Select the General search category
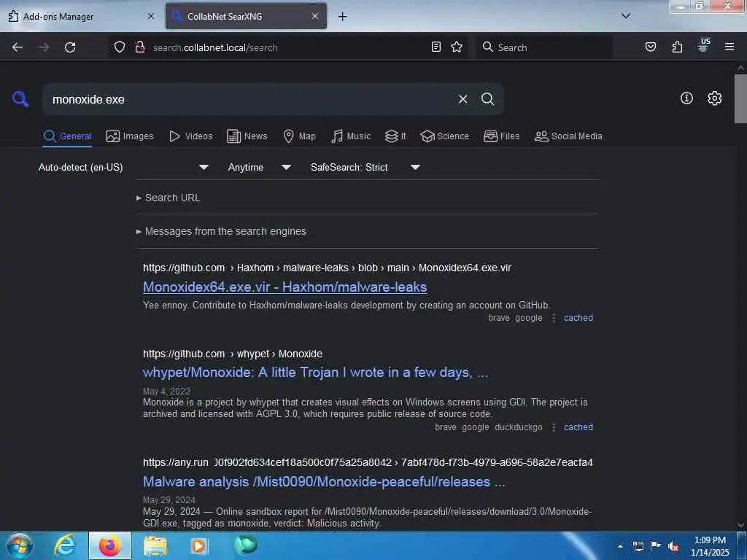This screenshot has width=747, height=560. 67,136
